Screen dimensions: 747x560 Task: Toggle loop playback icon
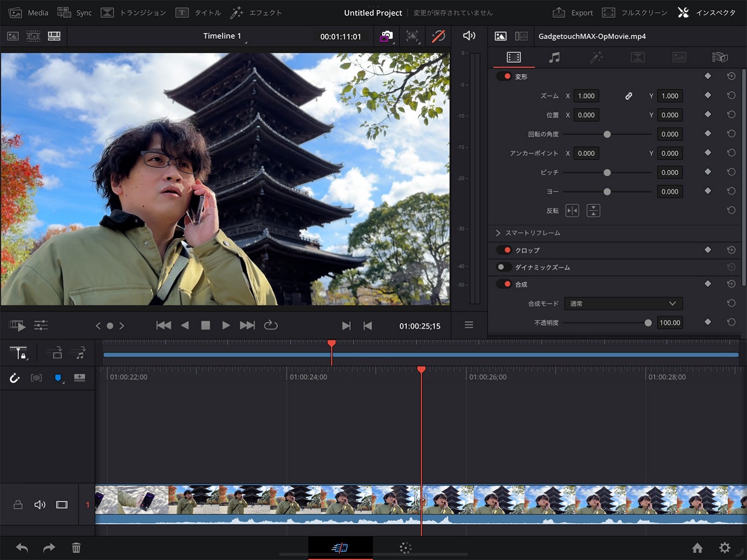[x=271, y=325]
